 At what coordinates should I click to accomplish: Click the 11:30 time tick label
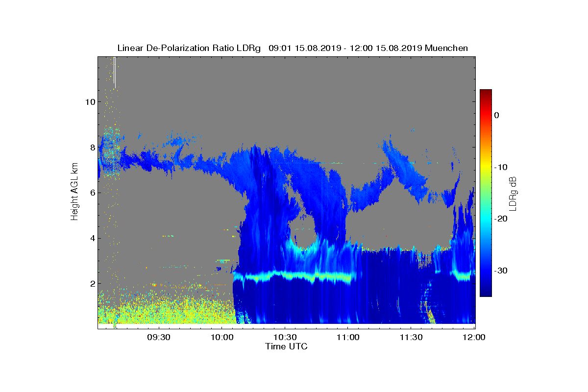[x=411, y=337]
